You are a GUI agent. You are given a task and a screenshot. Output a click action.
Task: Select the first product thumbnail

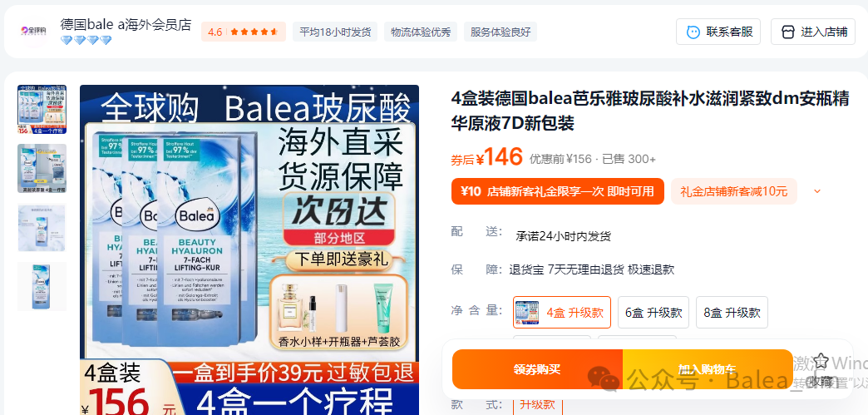(42, 109)
